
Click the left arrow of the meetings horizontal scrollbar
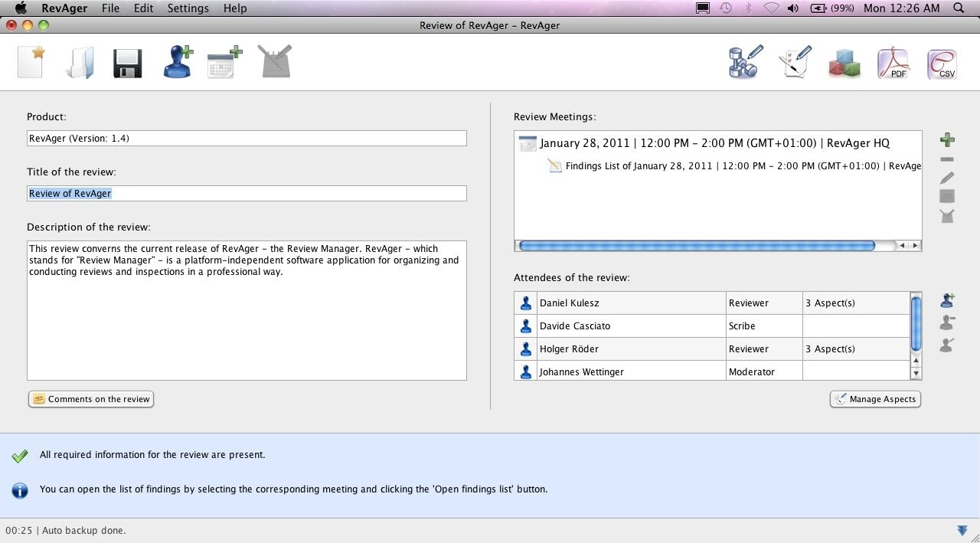pos(903,246)
